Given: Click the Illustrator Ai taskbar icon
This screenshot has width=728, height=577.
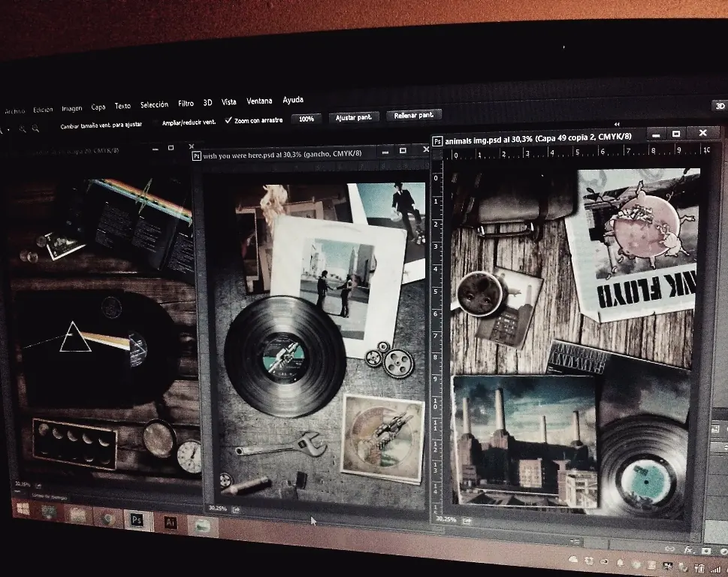Looking at the screenshot, I should click(171, 523).
